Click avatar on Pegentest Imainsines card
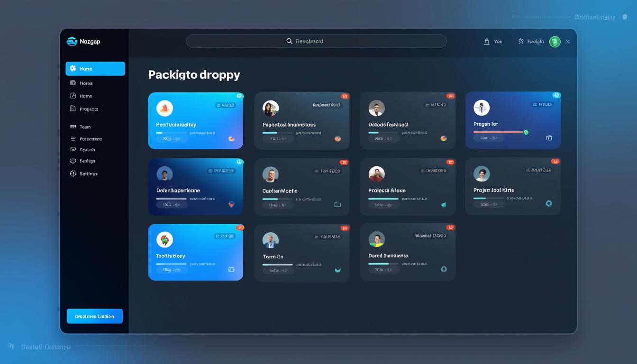The image size is (637, 364). (x=271, y=109)
